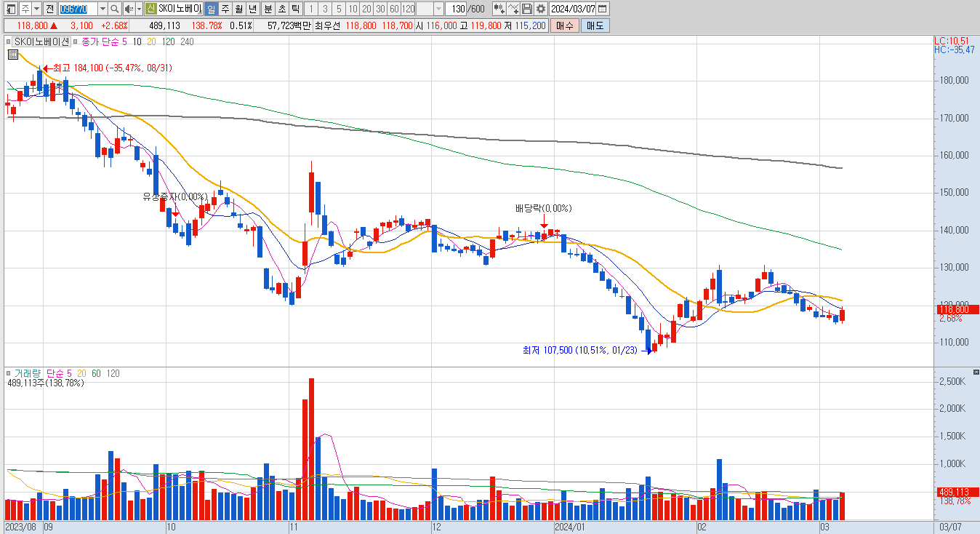Select the 3 interval button
This screenshot has height=534, width=980.
325,9
